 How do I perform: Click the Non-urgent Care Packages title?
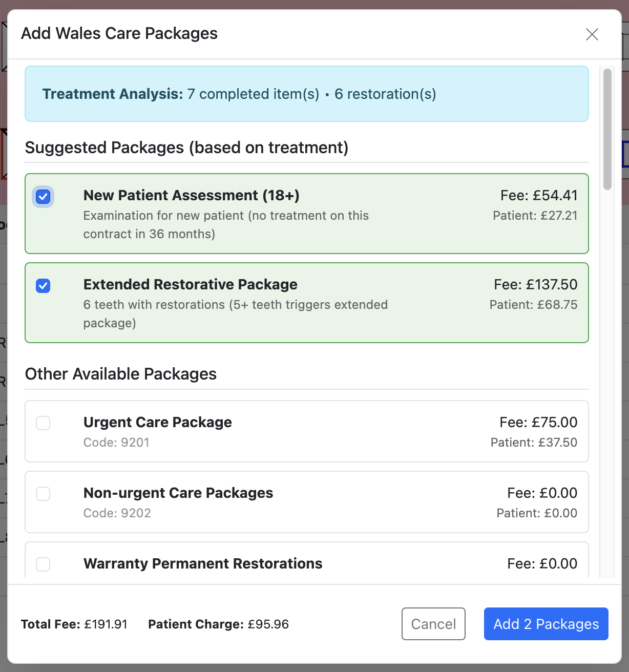178,493
